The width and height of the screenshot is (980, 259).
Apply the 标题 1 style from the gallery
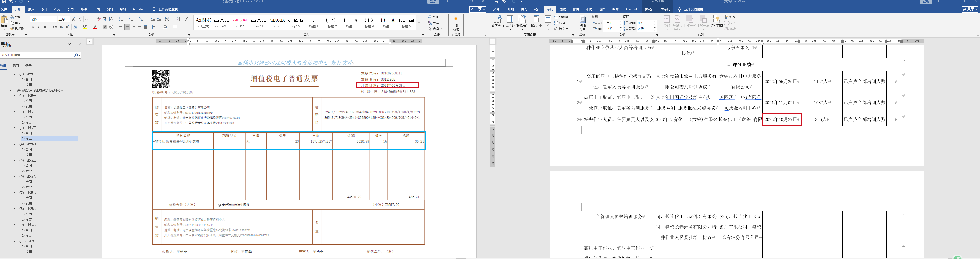pyautogui.click(x=314, y=23)
